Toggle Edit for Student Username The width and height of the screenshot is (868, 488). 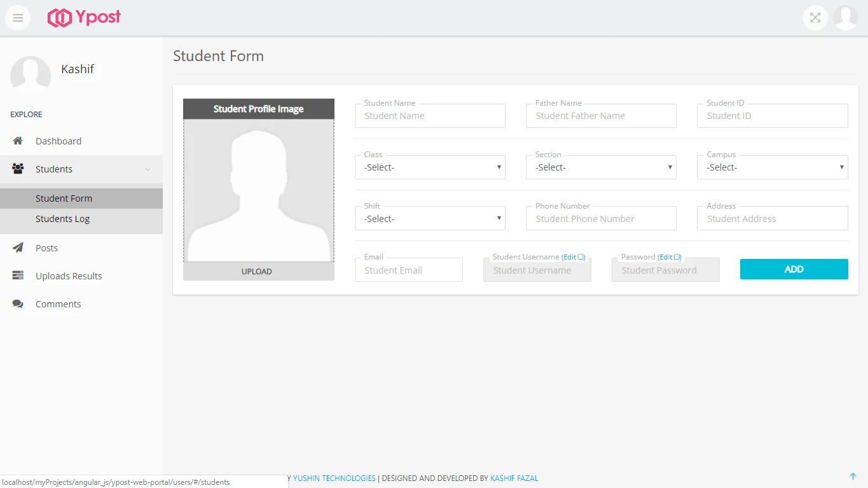[x=573, y=257]
